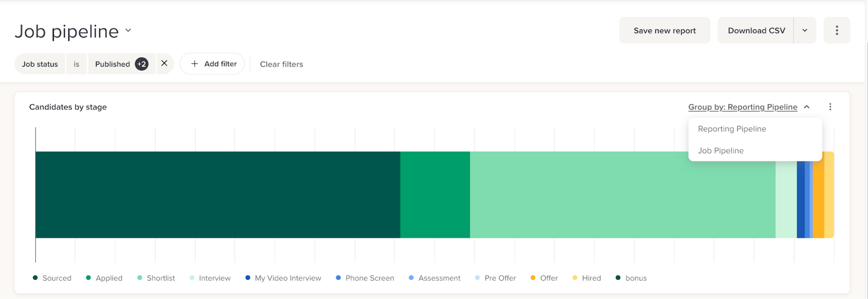The height and width of the screenshot is (299, 868).
Task: Expand the Download CSV dropdown arrow
Action: (805, 30)
